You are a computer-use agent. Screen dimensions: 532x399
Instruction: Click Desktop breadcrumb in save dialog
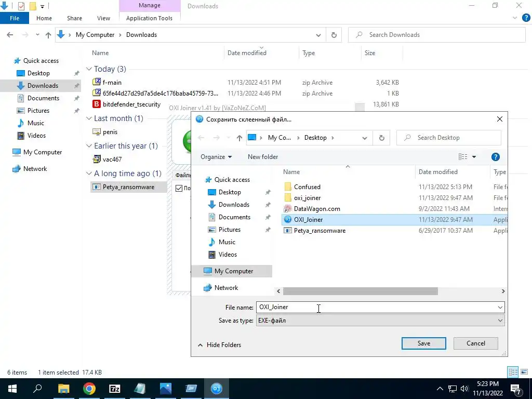point(315,138)
